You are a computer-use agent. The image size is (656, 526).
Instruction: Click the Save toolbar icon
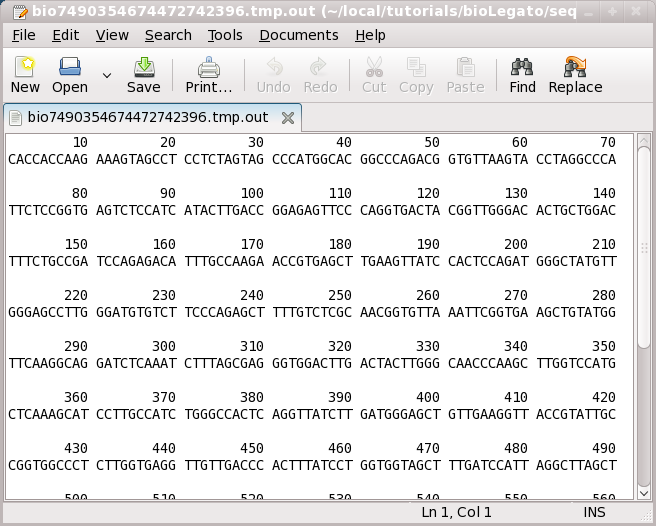click(144, 67)
